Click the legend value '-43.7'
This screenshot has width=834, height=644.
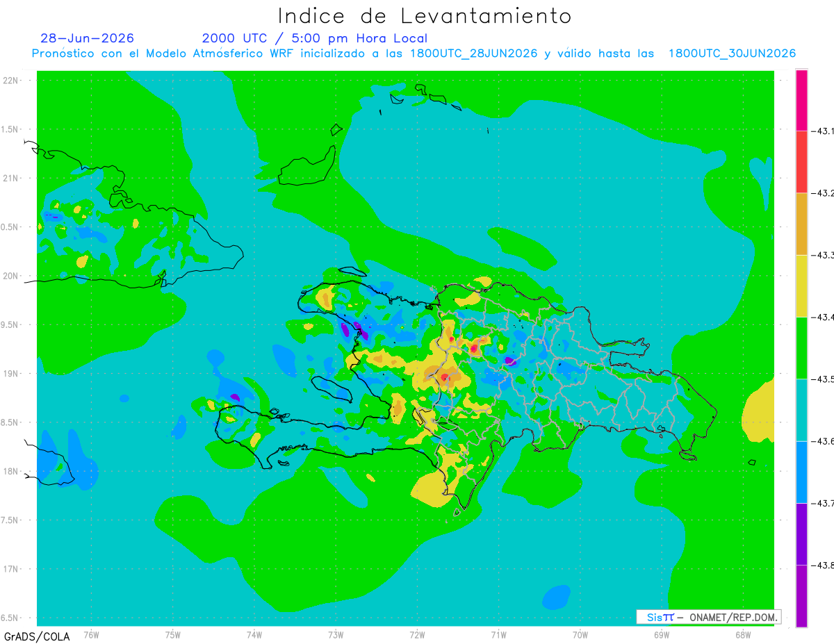pyautogui.click(x=821, y=503)
